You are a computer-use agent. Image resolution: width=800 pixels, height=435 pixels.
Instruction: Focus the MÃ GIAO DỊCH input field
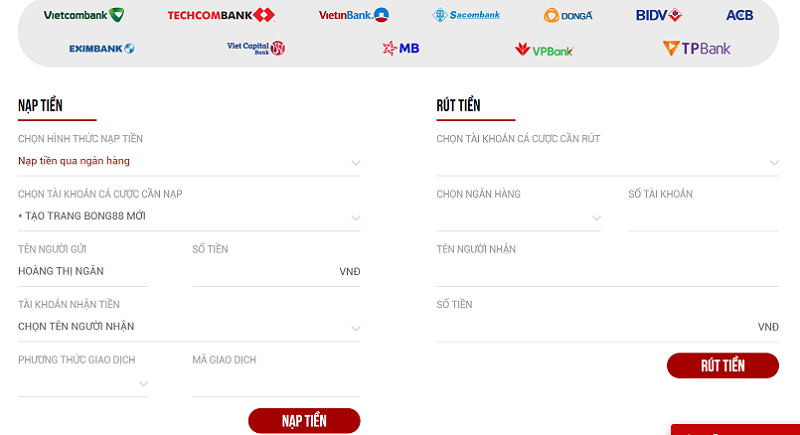[276, 383]
